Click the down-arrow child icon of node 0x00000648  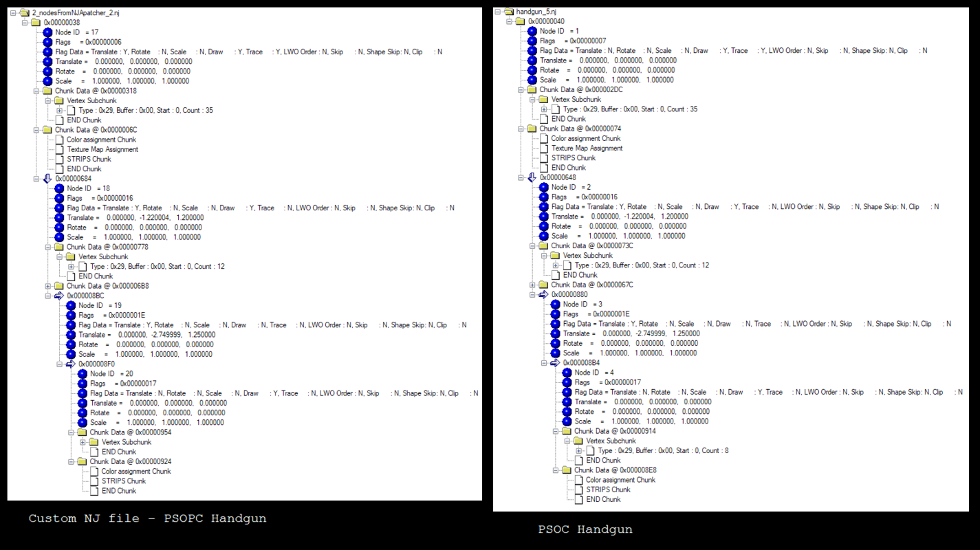pos(532,177)
